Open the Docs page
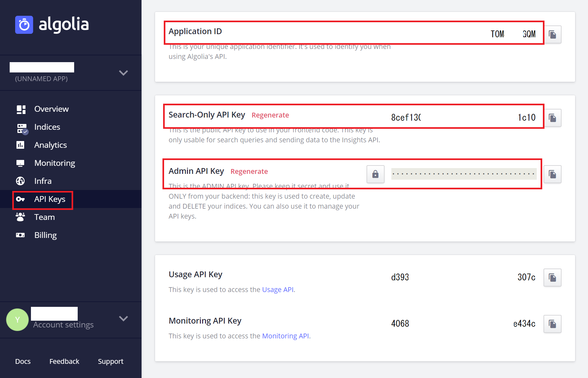This screenshot has width=588, height=378. [23, 361]
